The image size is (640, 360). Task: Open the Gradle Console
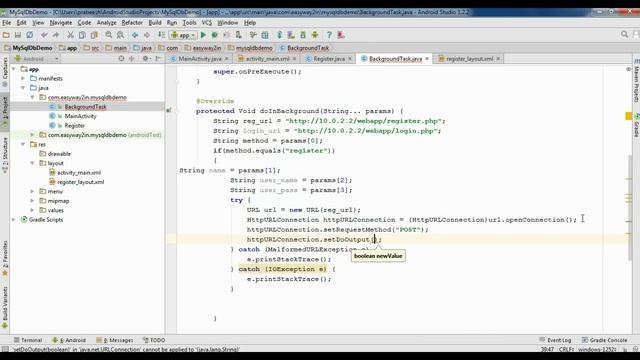coord(604,340)
